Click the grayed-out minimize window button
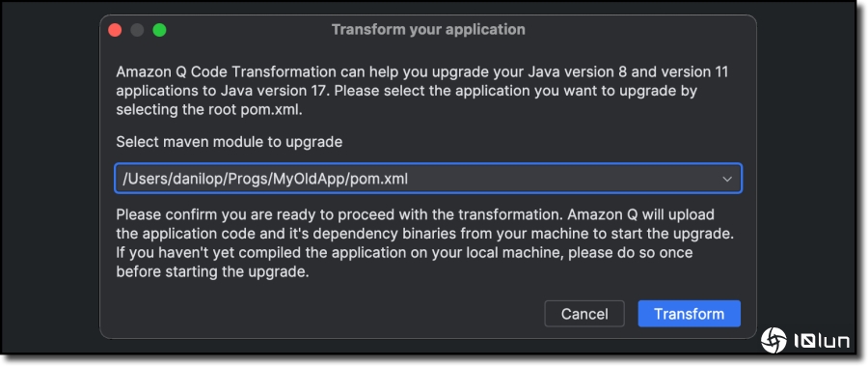 click(x=137, y=30)
